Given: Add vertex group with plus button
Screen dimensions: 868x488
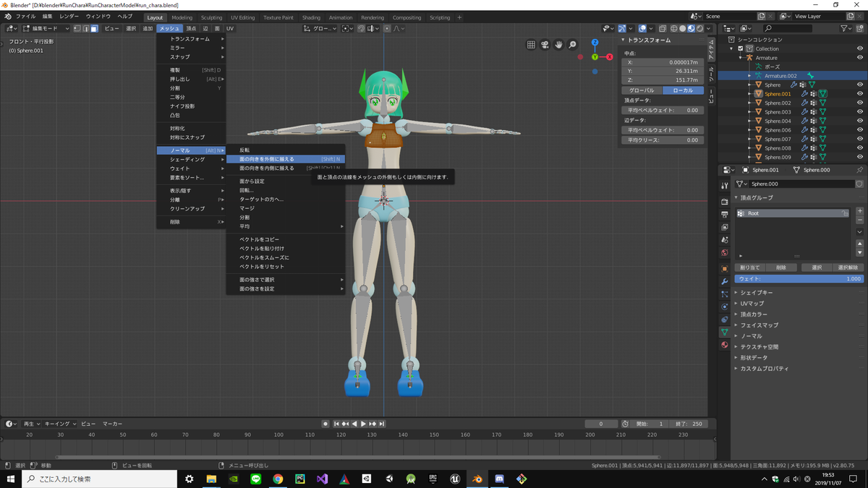Looking at the screenshot, I should point(859,211).
